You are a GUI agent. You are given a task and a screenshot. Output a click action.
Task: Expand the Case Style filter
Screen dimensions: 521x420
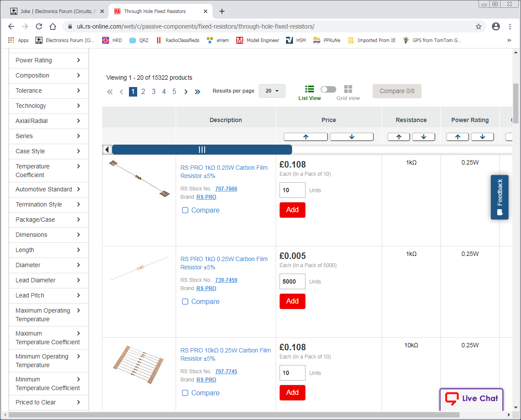pyautogui.click(x=48, y=152)
